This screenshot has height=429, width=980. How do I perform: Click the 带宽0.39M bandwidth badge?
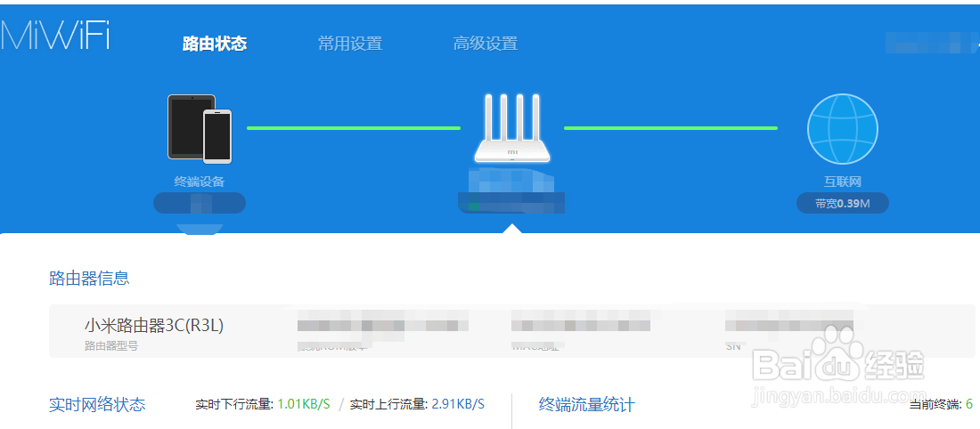click(843, 203)
